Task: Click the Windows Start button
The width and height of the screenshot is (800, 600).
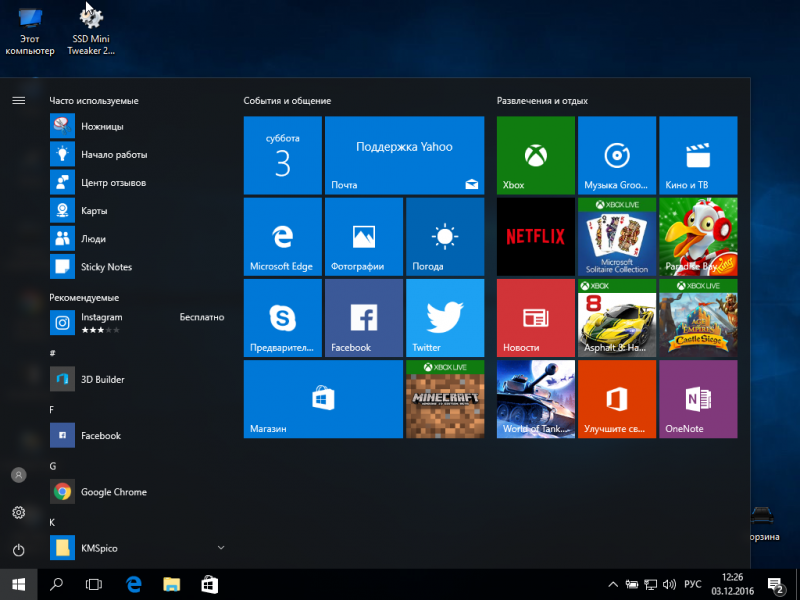Action: (18, 584)
